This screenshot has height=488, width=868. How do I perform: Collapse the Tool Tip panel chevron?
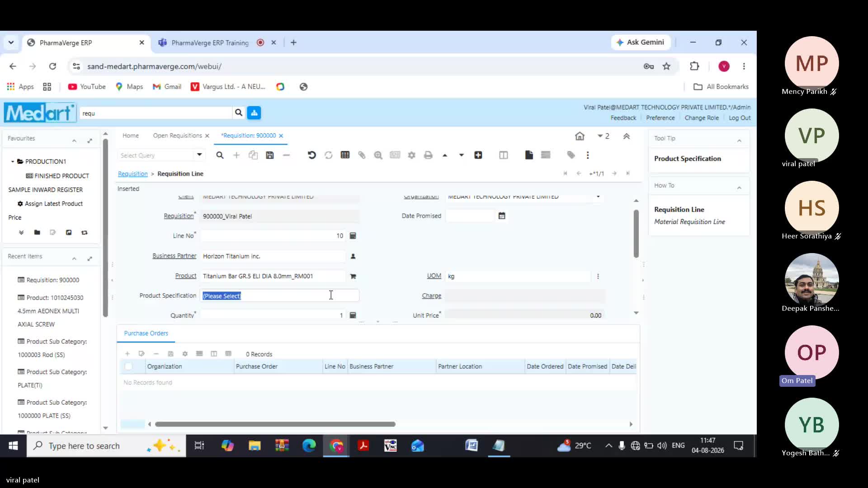click(739, 141)
